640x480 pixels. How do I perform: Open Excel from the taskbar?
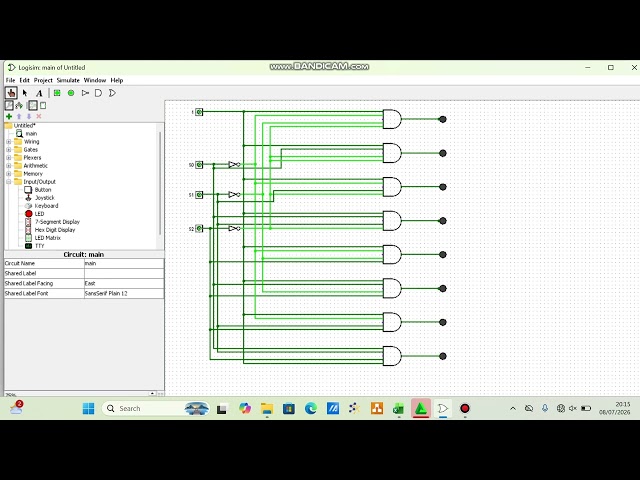pyautogui.click(x=398, y=408)
